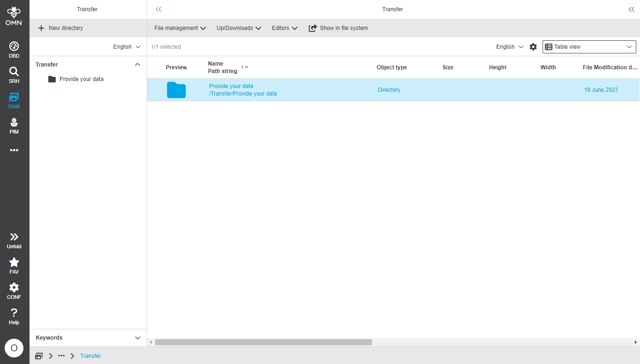
Task: Open the File management menu
Action: tap(180, 28)
